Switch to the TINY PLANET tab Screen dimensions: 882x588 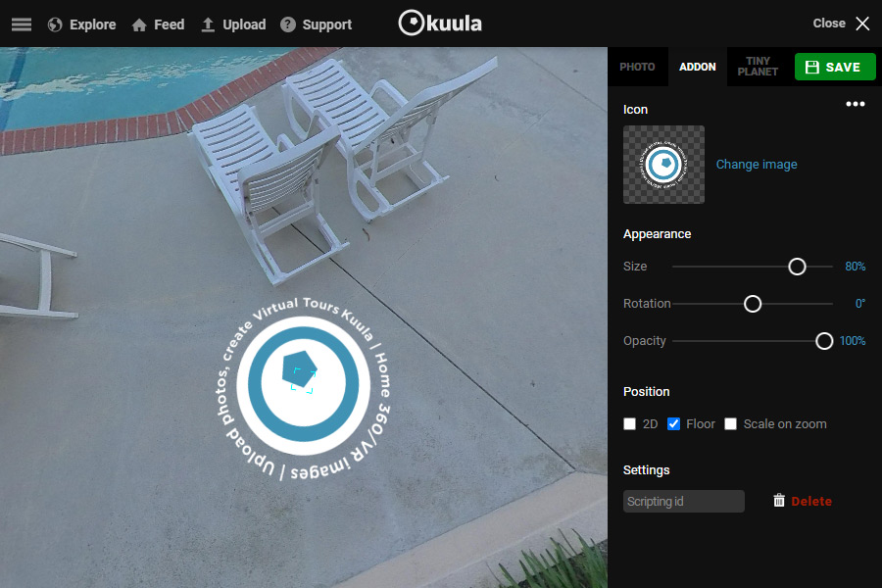[758, 67]
